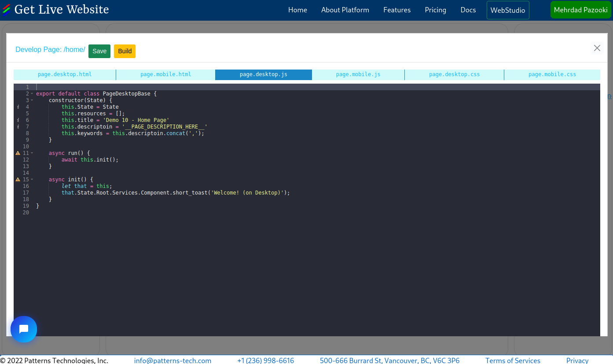This screenshot has width=613, height=364.
Task: Open Terms of Services link
Action: click(513, 360)
